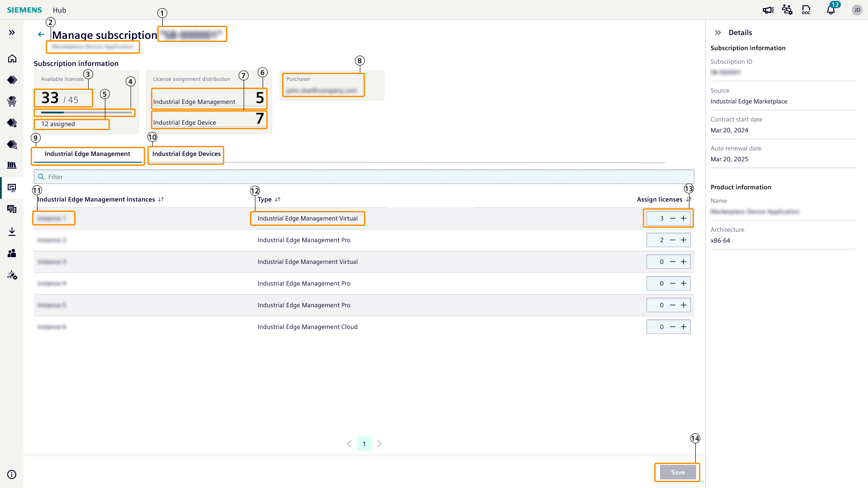Switch to Industrial Edge Devices tab
The image size is (868, 488).
point(186,154)
